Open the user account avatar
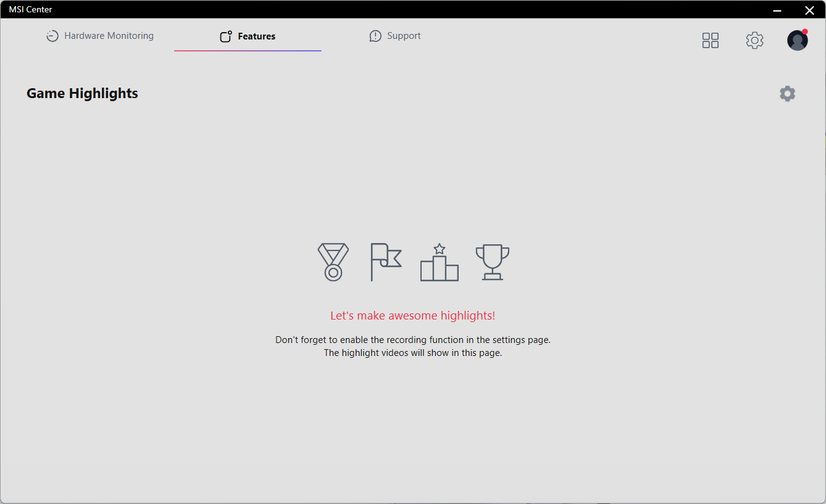The width and height of the screenshot is (826, 504). tap(798, 40)
